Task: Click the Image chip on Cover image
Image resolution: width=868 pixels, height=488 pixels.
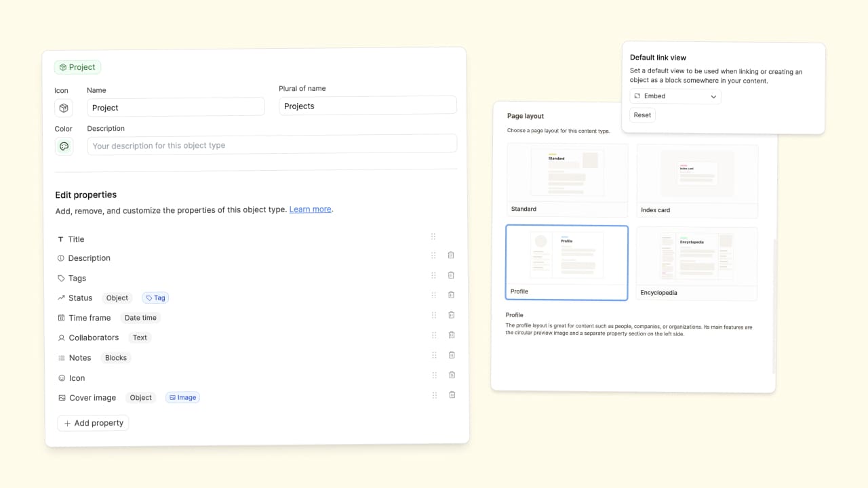Action: coord(182,398)
